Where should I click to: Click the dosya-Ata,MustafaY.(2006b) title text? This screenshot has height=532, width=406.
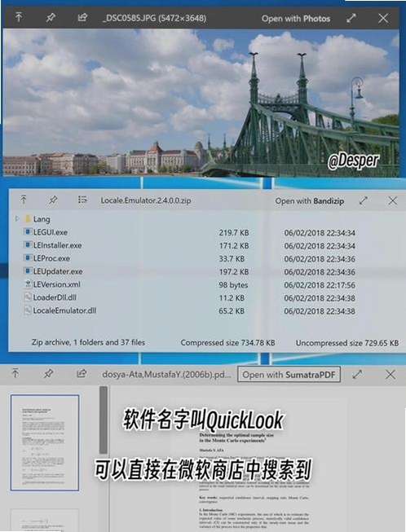pos(166,375)
